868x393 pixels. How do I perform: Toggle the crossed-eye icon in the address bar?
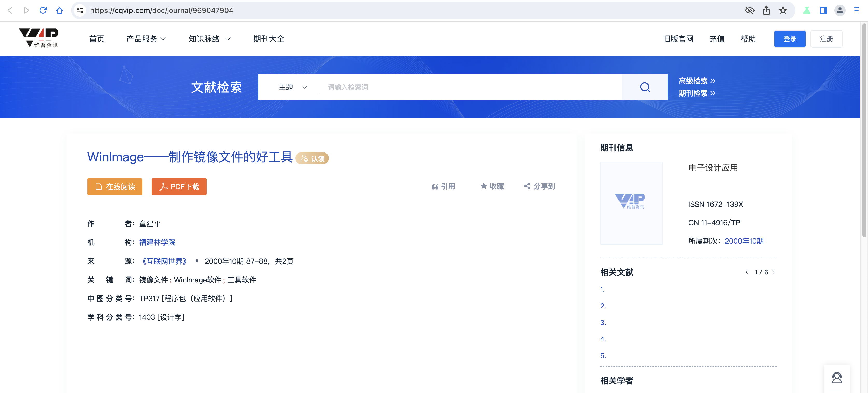click(x=749, y=10)
